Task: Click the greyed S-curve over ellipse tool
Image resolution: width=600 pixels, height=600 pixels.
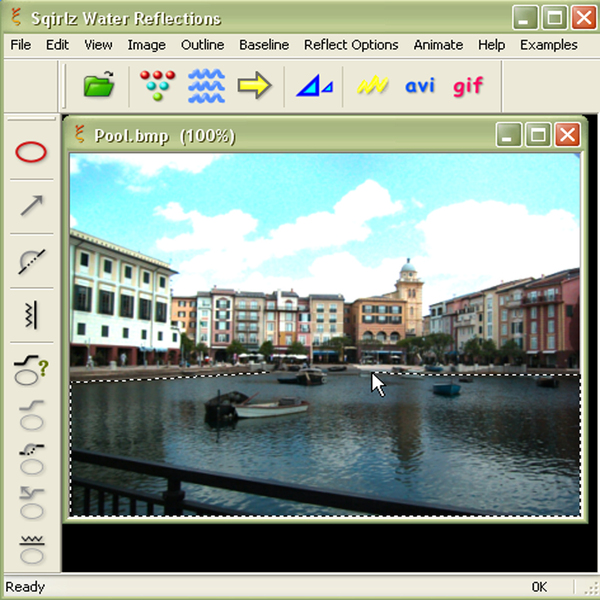Action: [x=31, y=415]
